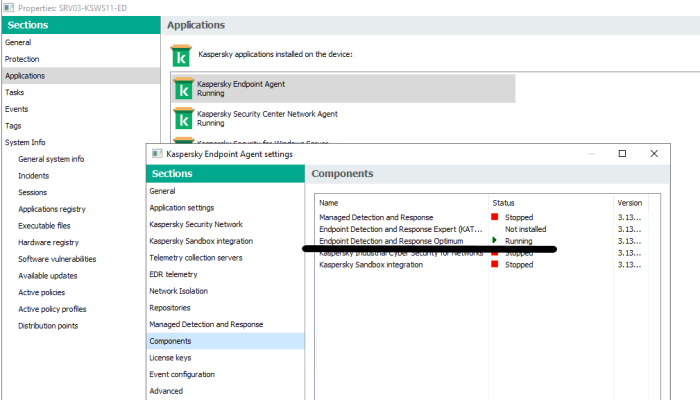Open Applications registry subsection

tap(52, 209)
